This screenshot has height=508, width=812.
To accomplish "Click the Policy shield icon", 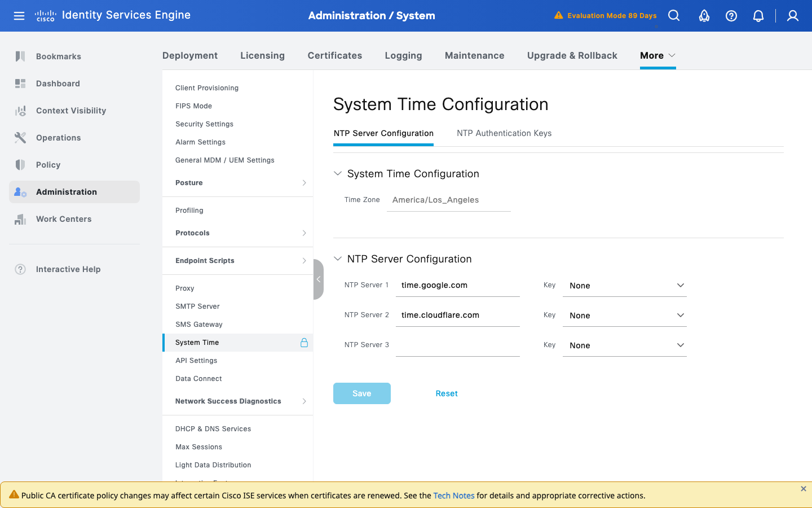I will (20, 165).
